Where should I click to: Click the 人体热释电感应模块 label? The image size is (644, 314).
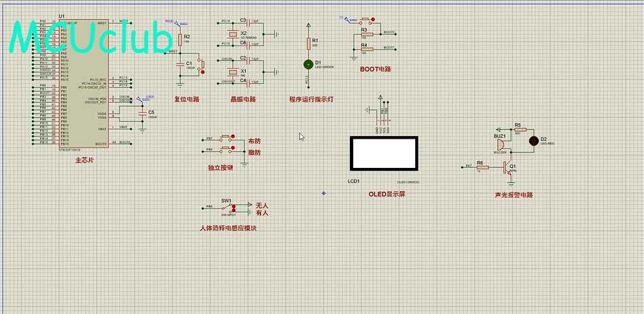click(x=228, y=228)
